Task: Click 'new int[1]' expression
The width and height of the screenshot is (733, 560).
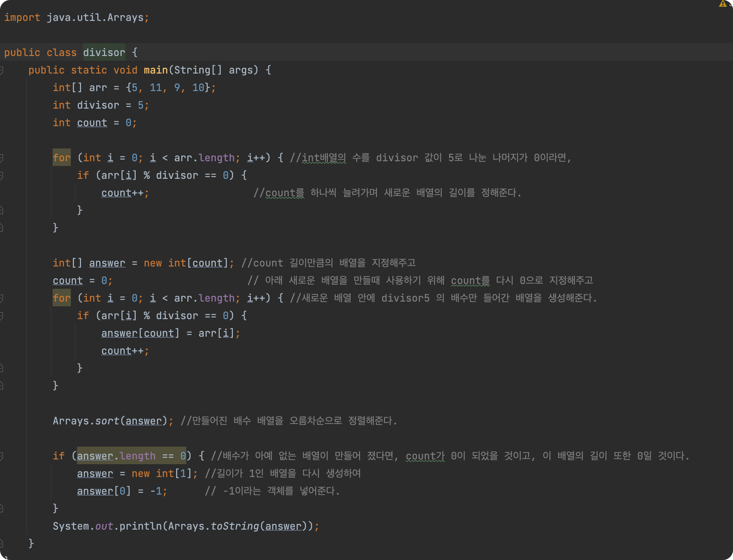Action: 162,474
